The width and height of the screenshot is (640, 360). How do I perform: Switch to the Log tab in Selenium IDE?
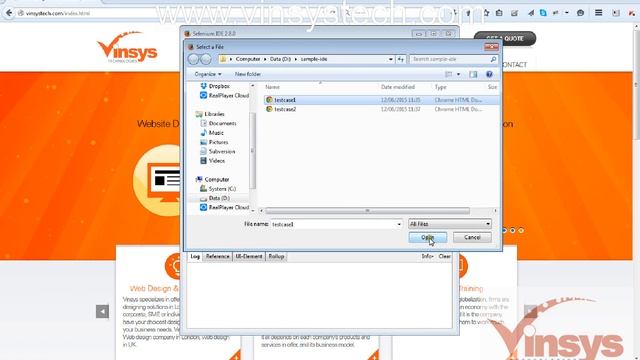tap(195, 256)
